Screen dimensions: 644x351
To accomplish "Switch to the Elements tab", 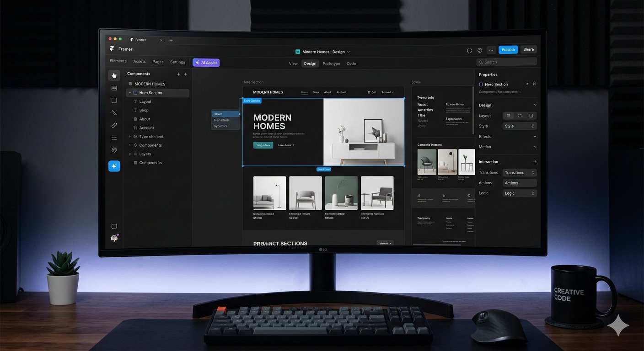I will [x=118, y=61].
